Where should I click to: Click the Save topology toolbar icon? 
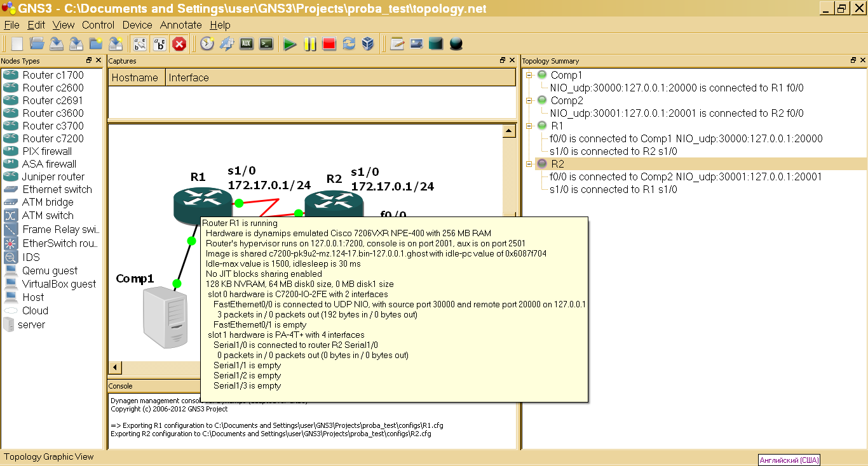(x=57, y=44)
